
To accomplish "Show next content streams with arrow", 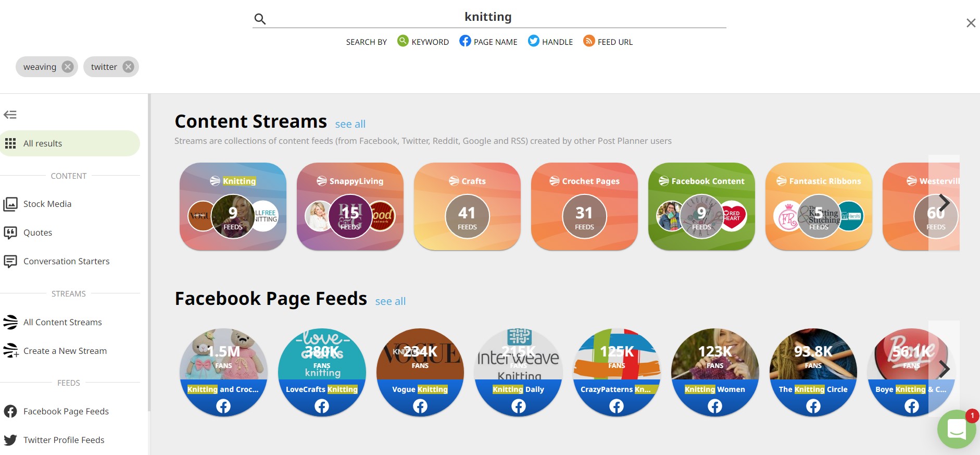I will [x=944, y=203].
